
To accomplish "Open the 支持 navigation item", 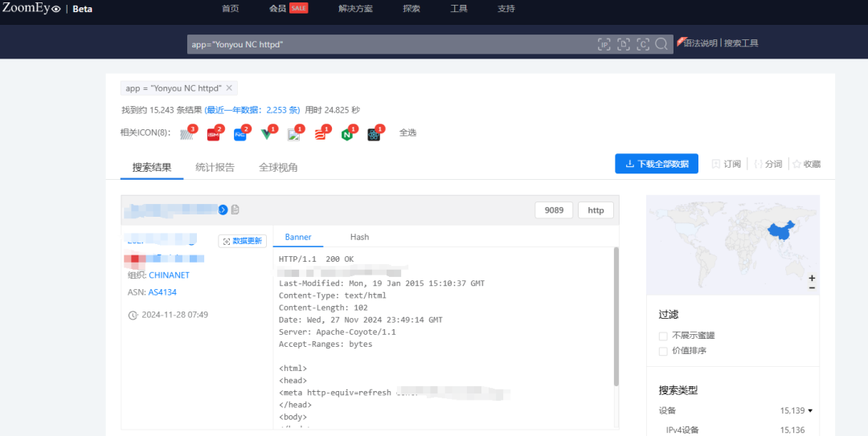I will tap(506, 8).
